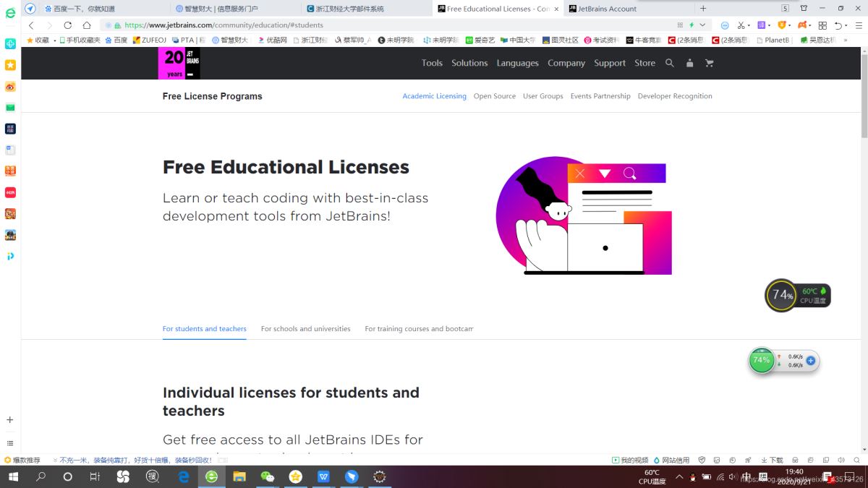The height and width of the screenshot is (488, 868).
Task: Click the browser home icon
Action: point(86,25)
